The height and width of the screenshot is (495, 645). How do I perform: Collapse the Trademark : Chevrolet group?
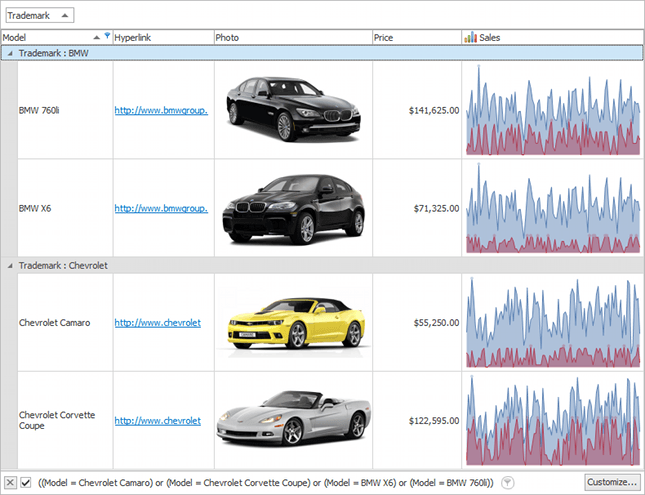click(10, 266)
